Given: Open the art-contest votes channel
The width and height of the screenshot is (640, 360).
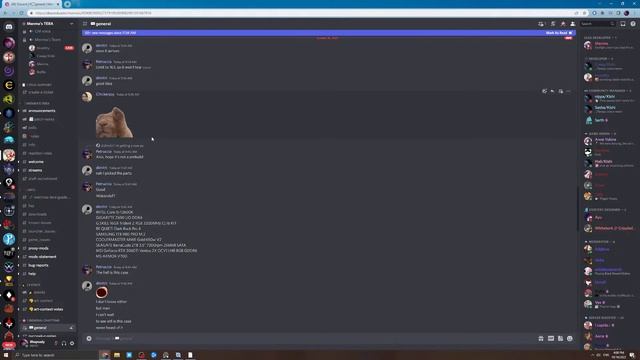Looking at the screenshot, I should (x=48, y=309).
